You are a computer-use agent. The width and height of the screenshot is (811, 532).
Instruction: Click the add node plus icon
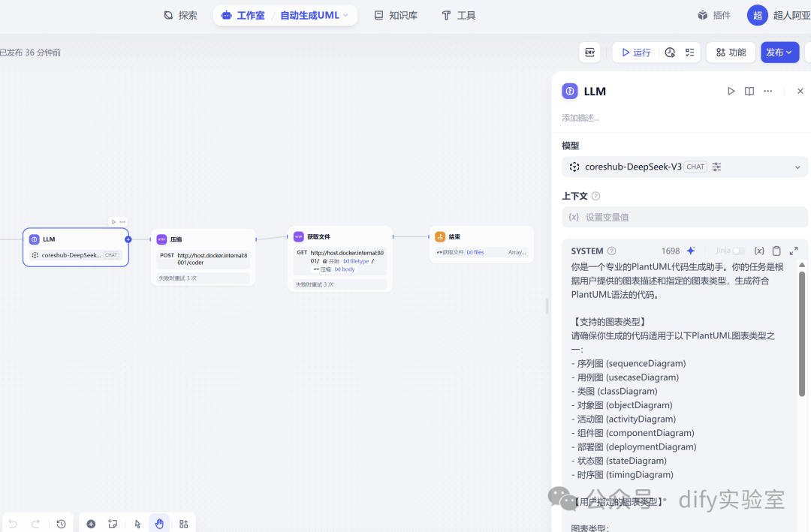pyautogui.click(x=91, y=524)
